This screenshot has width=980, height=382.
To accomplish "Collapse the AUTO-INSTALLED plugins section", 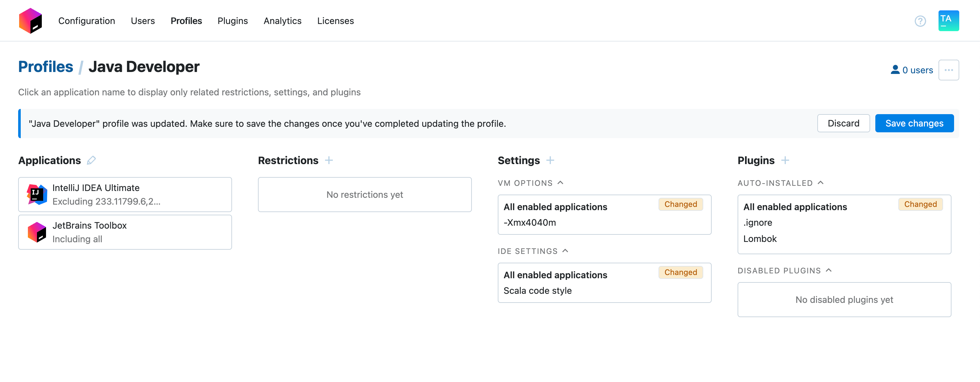I will [820, 183].
